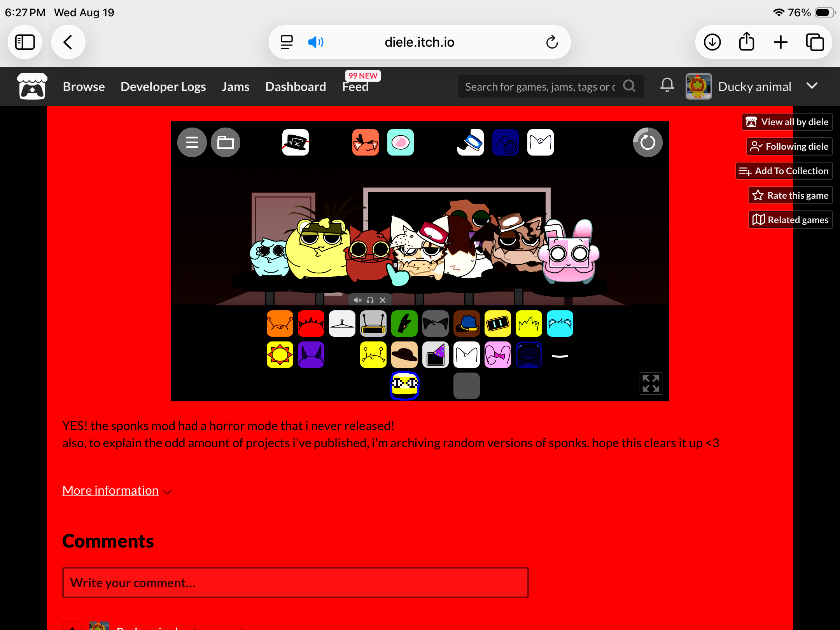Toggle Following diele

789,146
